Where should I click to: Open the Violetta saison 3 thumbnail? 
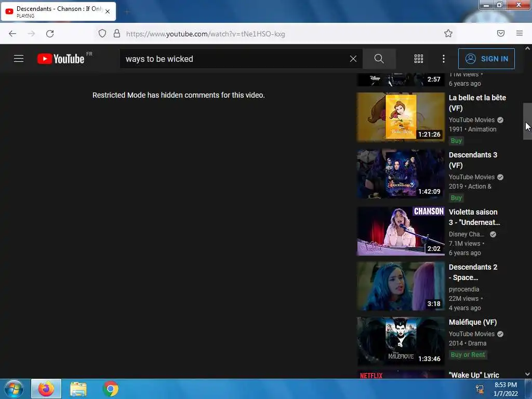401,231
